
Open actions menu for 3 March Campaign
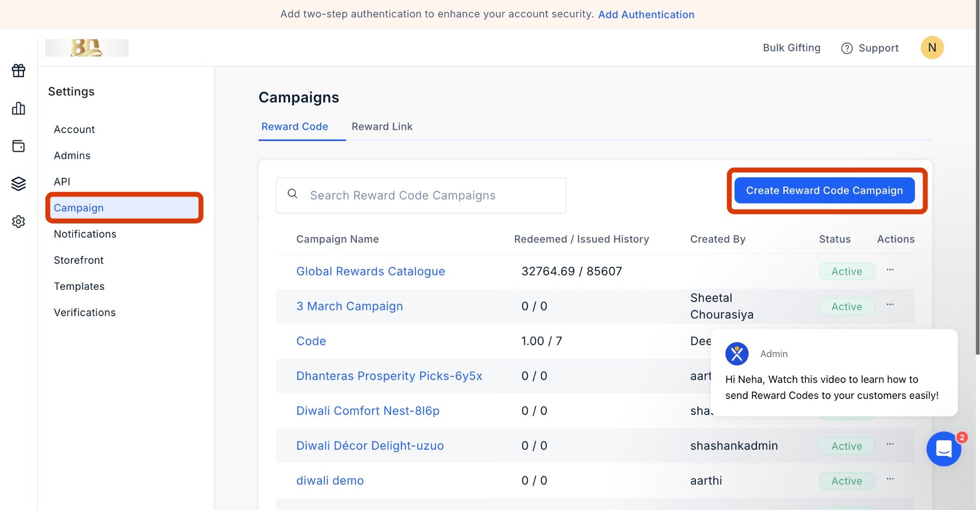890,305
